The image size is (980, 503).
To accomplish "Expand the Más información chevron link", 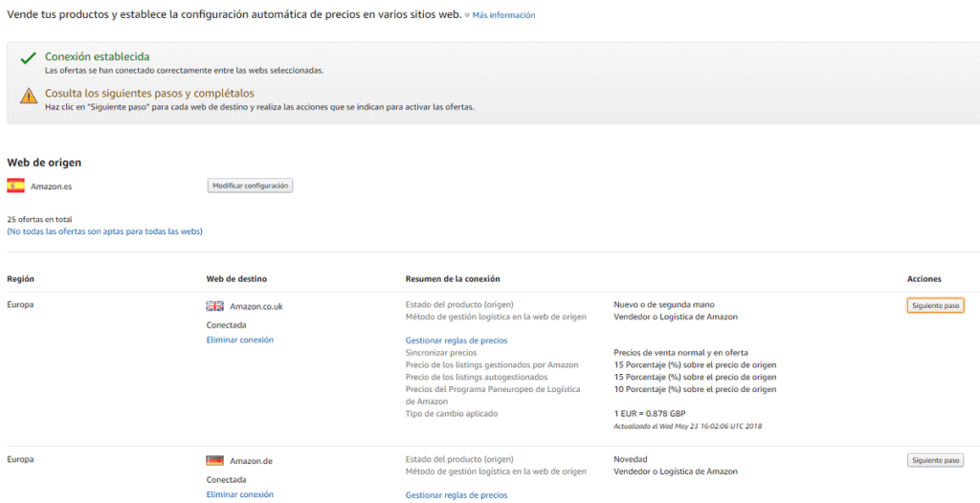I will coord(500,15).
